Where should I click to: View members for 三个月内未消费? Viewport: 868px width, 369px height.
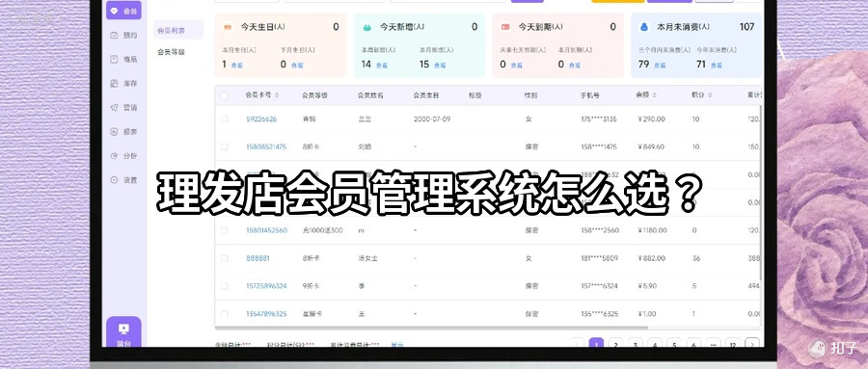point(660,66)
